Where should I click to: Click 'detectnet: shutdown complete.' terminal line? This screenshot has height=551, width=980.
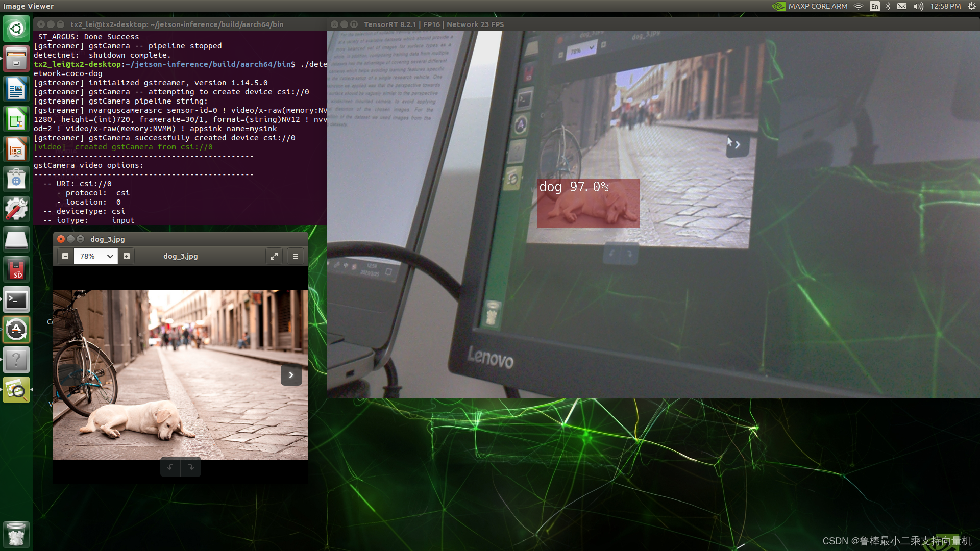point(102,55)
